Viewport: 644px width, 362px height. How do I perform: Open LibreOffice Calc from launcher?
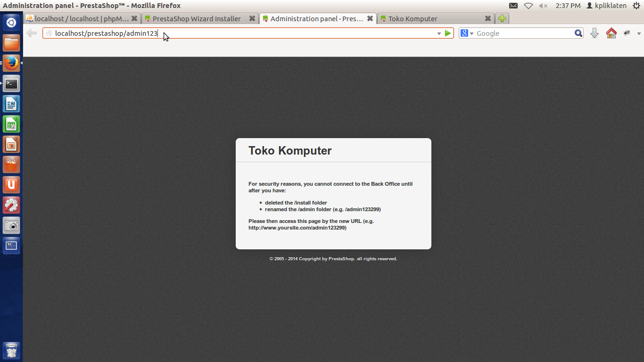pos(11,124)
